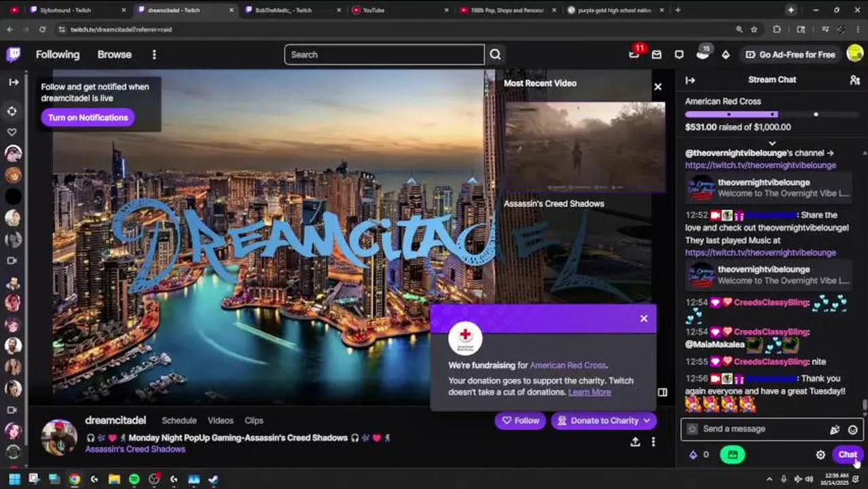The height and width of the screenshot is (489, 868).
Task: Click Go Ad-Free for Free button
Action: click(791, 54)
